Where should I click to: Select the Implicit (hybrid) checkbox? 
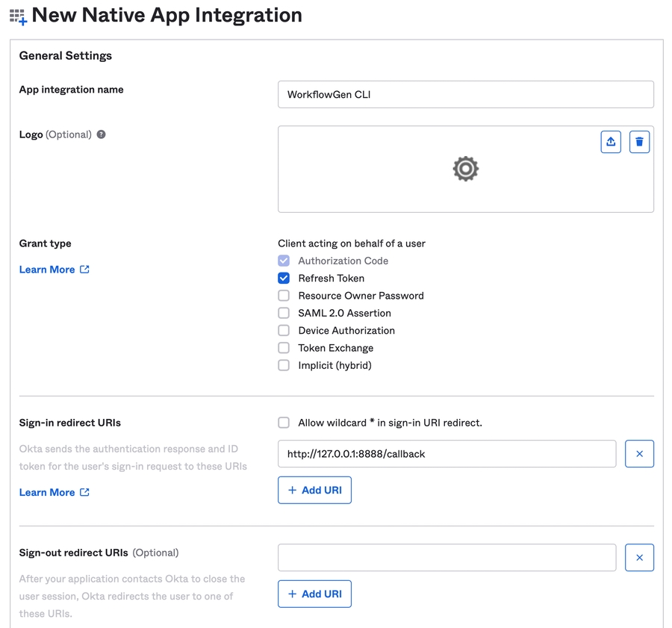(x=284, y=365)
